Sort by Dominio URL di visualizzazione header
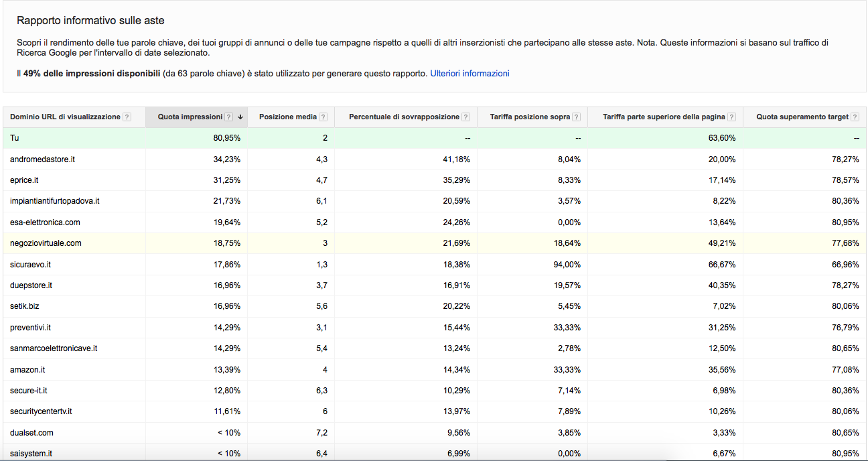The width and height of the screenshot is (868, 461). pos(65,117)
